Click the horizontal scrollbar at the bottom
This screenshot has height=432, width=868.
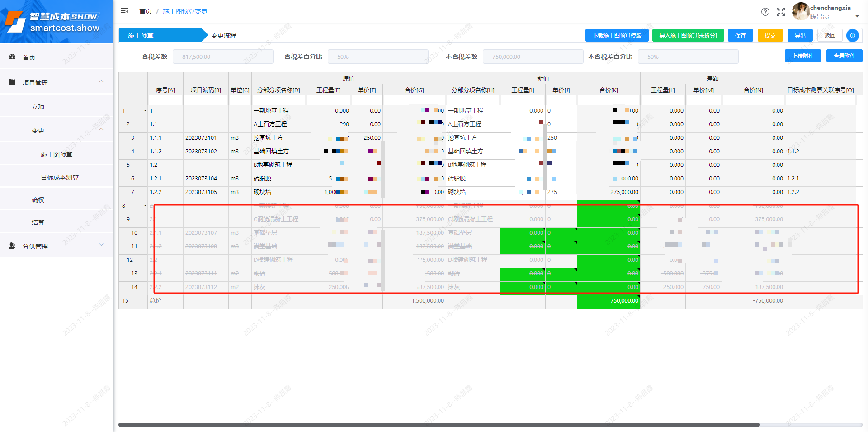[x=439, y=425]
